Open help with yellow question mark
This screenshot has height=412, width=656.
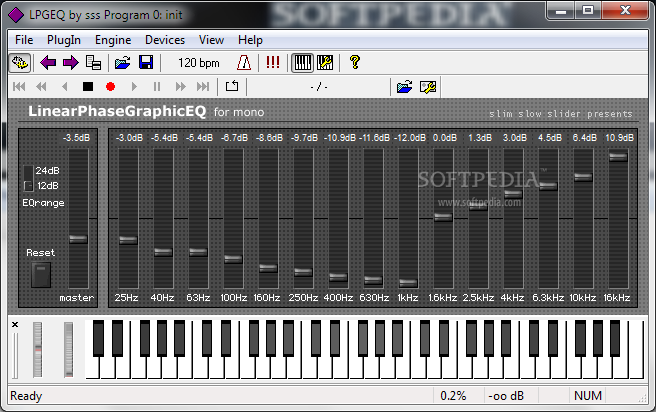click(354, 62)
